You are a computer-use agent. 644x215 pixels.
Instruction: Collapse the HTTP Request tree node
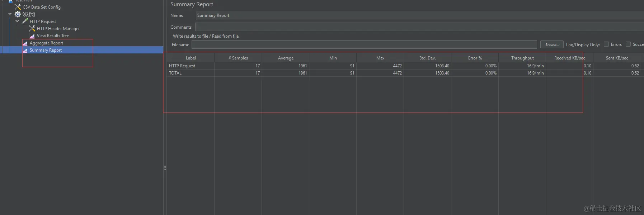click(17, 21)
